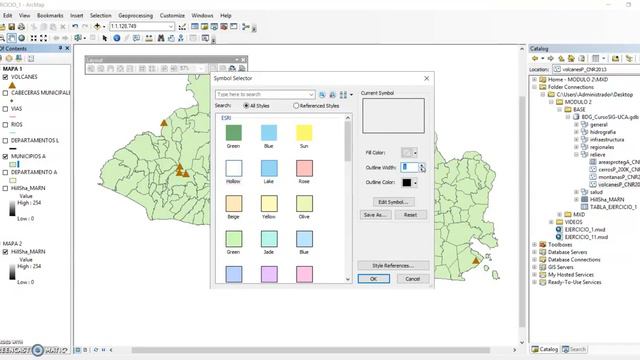
Task: Select the All Styles radio button
Action: point(246,106)
